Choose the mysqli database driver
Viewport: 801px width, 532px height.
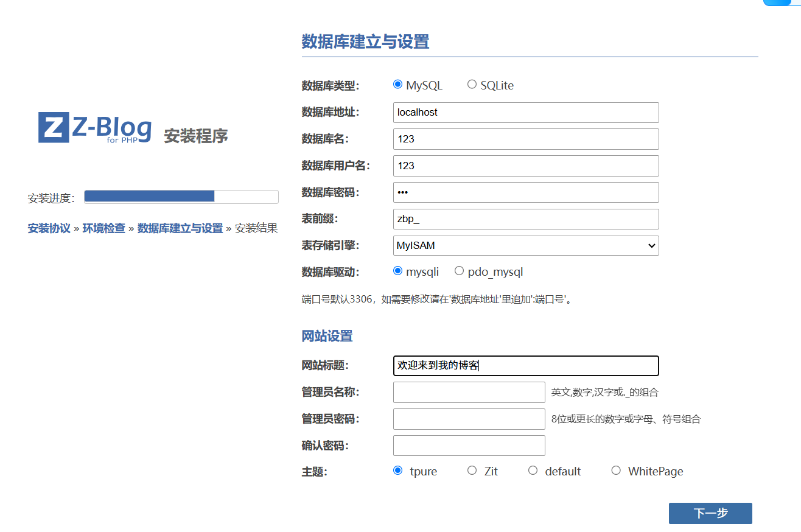[398, 271]
